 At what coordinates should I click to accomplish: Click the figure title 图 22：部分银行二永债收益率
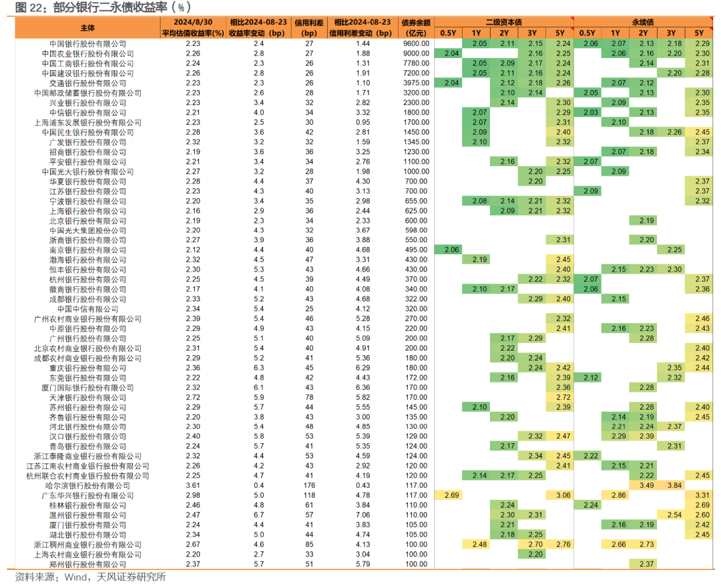tap(103, 7)
